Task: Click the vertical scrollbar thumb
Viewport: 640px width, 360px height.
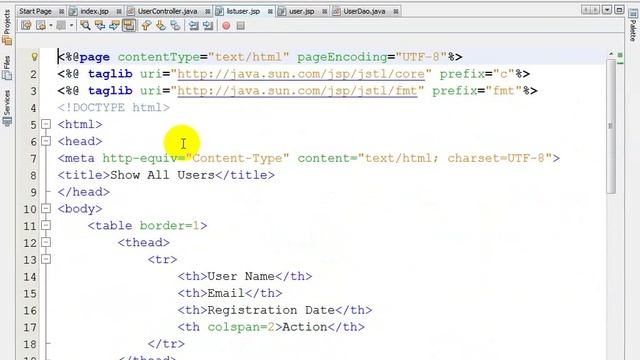Action: 611,127
